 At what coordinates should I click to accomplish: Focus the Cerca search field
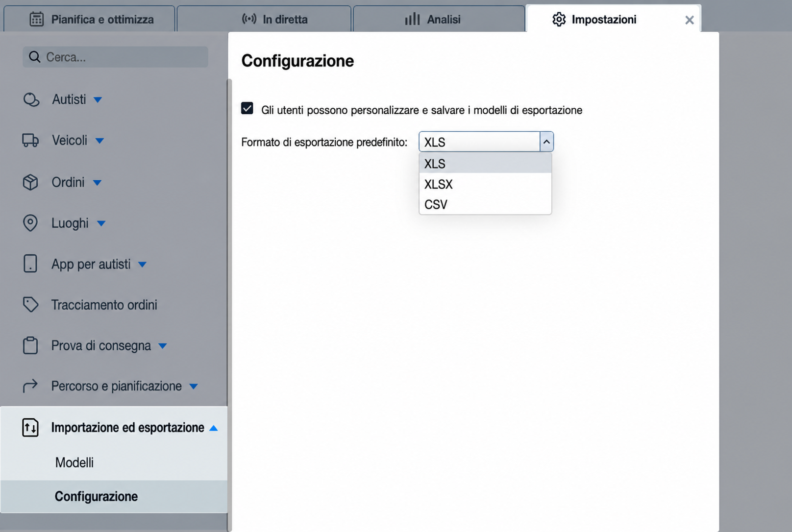[x=115, y=57]
